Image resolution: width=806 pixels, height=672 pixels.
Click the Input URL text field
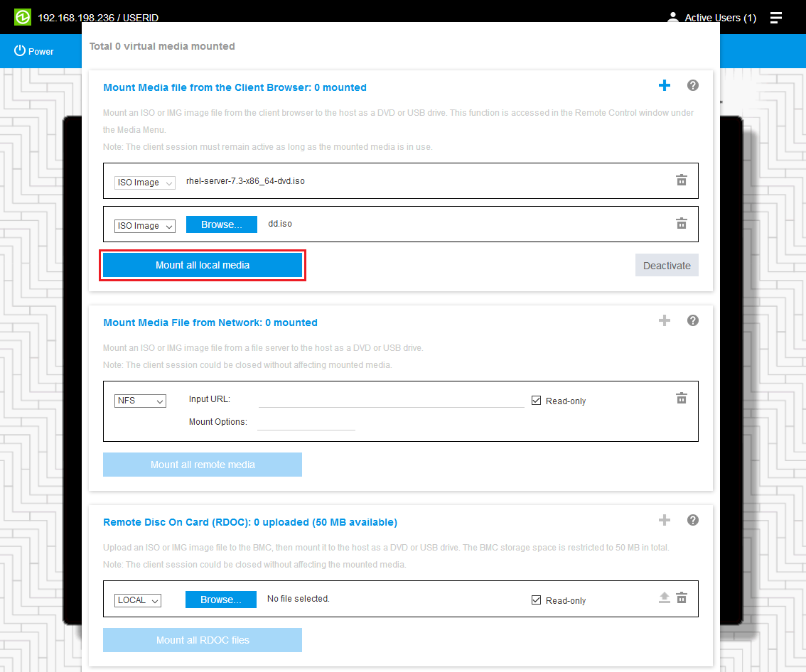click(391, 400)
